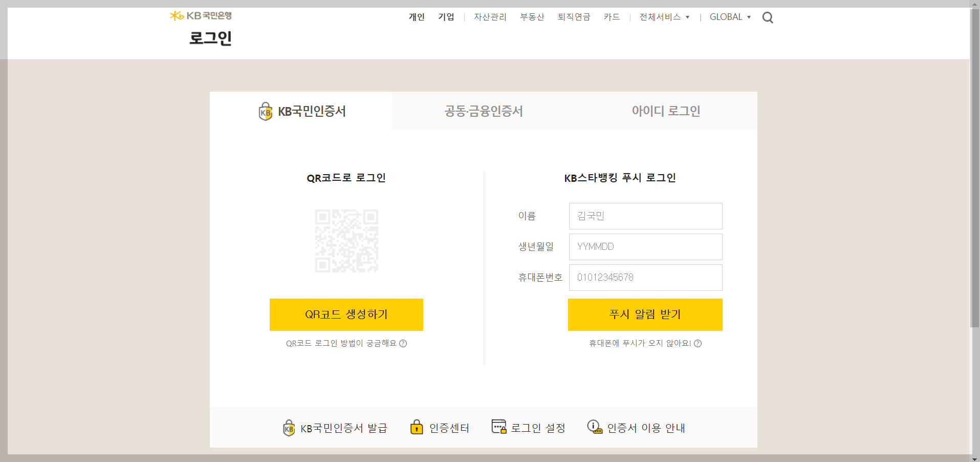Select 기업 in the top navigation
This screenshot has width=980, height=462.
[x=446, y=17]
